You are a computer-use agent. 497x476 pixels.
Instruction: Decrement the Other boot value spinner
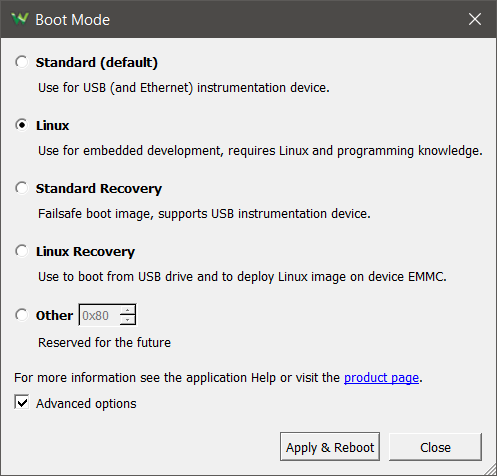[128, 320]
